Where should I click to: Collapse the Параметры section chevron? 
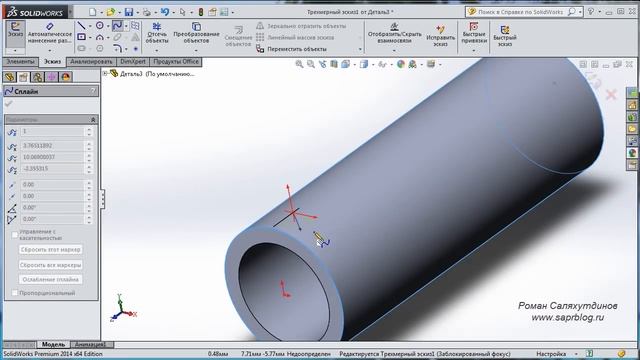(93, 120)
